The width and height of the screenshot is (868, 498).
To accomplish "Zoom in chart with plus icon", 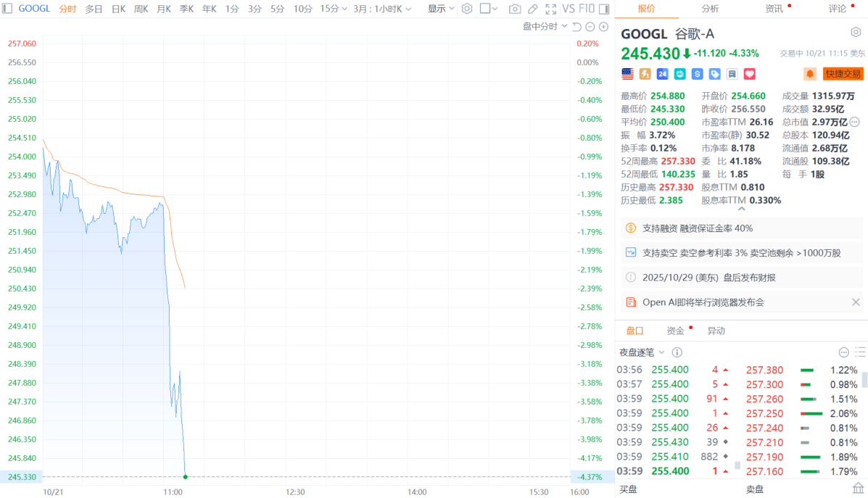I will click(604, 27).
